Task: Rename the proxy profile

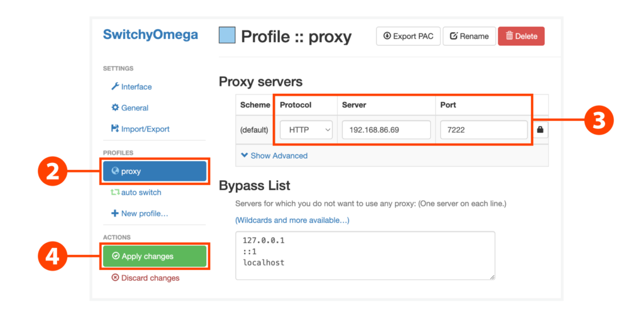Action: tap(469, 36)
